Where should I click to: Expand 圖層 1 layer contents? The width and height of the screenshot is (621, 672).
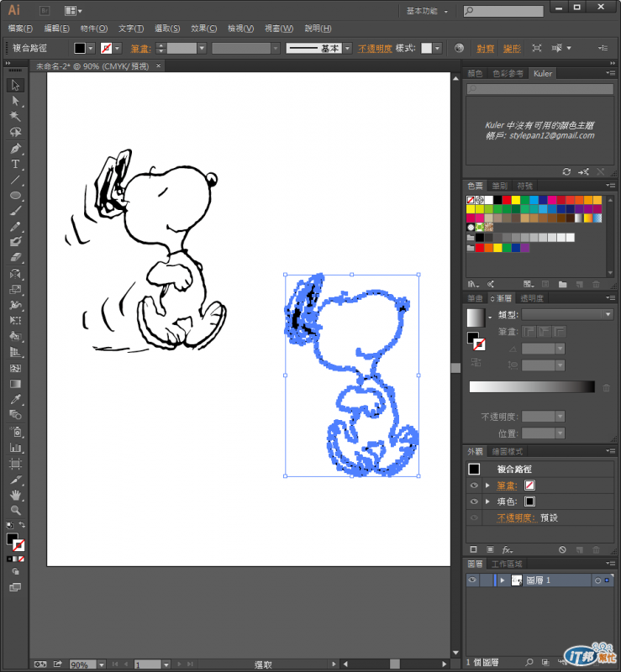503,580
